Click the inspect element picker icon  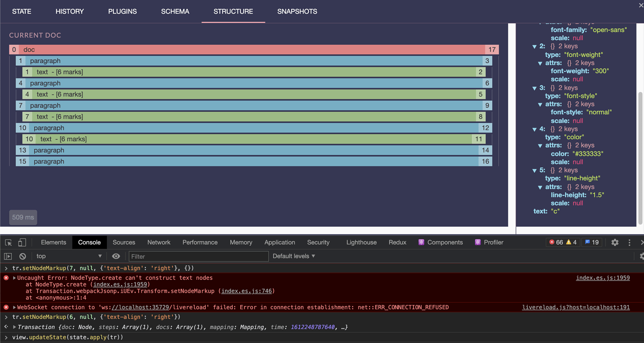pyautogui.click(x=8, y=242)
